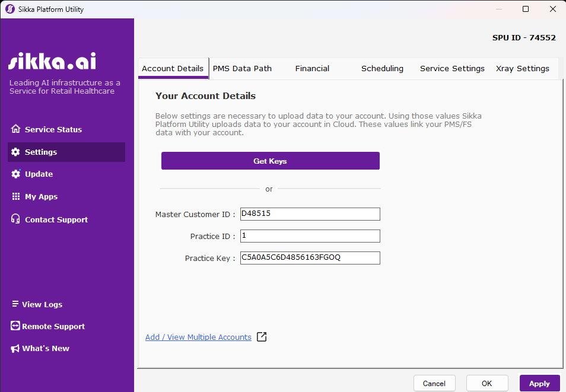Close the Sikka Platform Utility window
The height and width of the screenshot is (392, 566).
[552, 9]
